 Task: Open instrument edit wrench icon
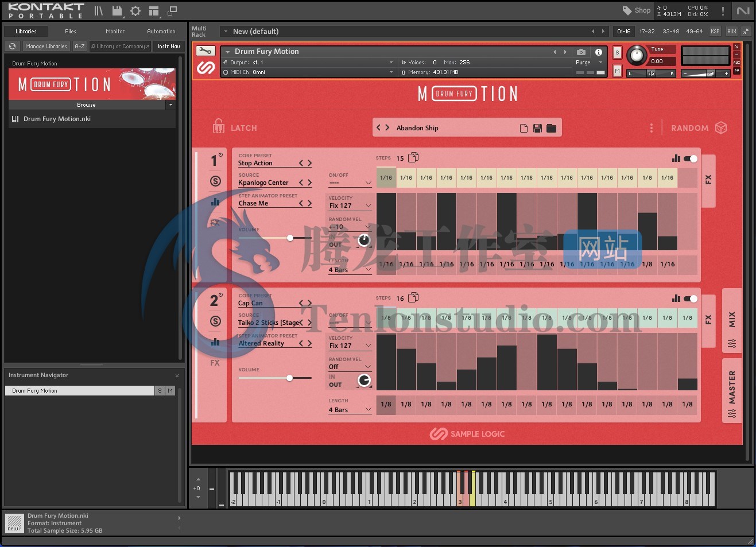(206, 51)
